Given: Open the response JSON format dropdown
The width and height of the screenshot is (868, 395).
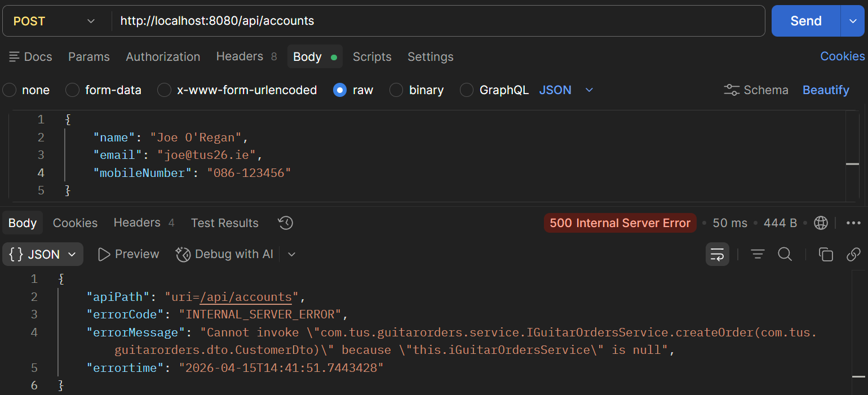Looking at the screenshot, I should 43,254.
